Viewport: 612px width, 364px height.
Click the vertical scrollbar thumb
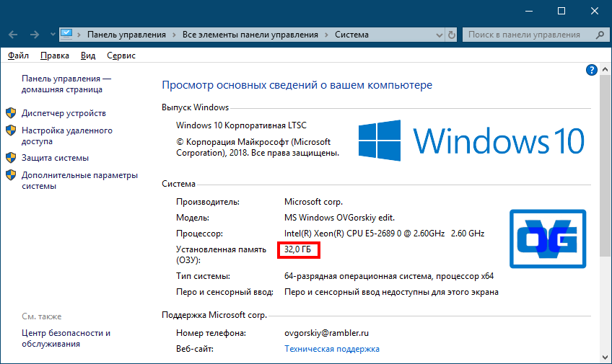point(605,167)
